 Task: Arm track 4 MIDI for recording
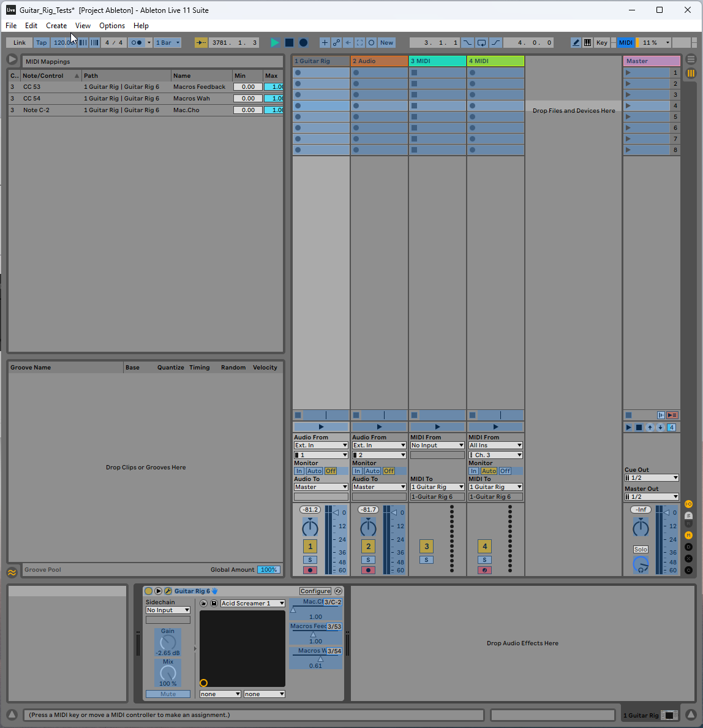pyautogui.click(x=484, y=570)
